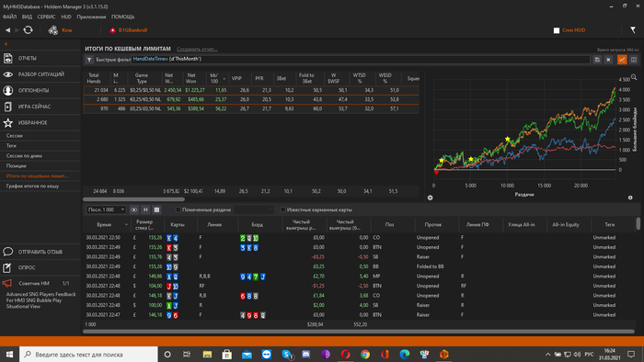Image resolution: width=644 pixels, height=362 pixels.
Task: Sort by bb/100 column header
Action: (216, 78)
